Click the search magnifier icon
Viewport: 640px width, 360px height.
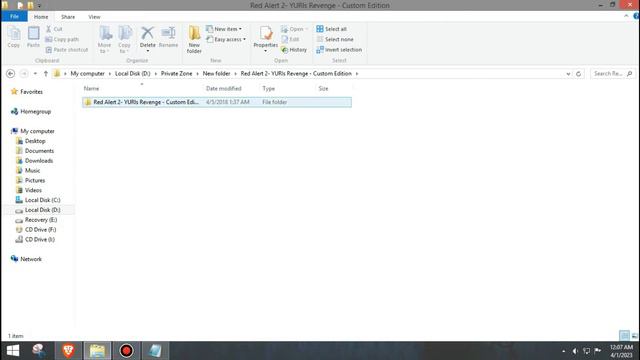[629, 73]
